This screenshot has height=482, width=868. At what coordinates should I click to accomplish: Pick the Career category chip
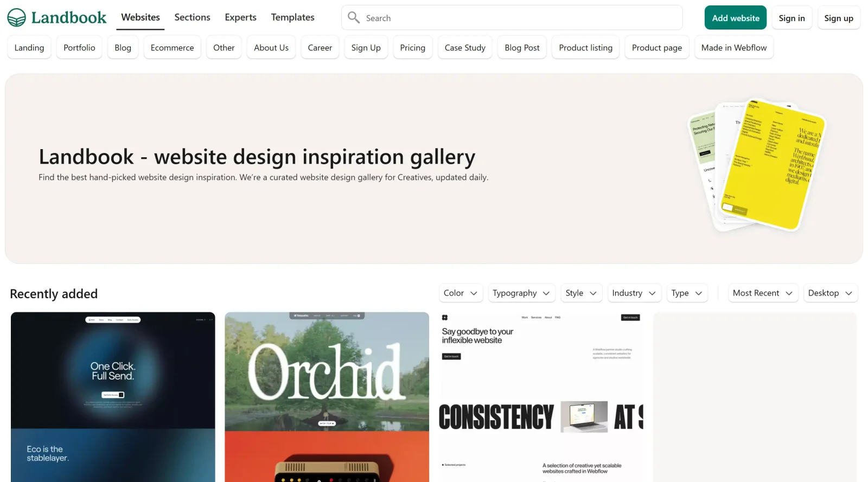click(320, 48)
